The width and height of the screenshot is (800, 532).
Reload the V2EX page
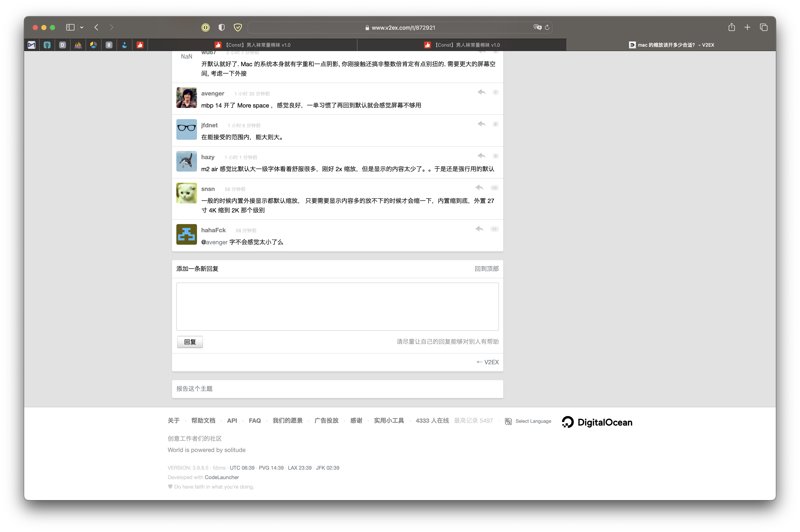547,28
